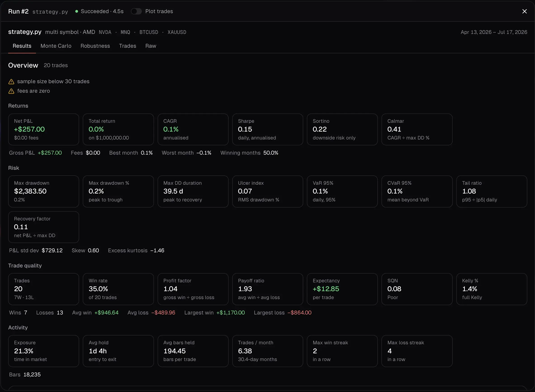535x392 pixels.
Task: Switch to the Robustness tab
Action: [95, 46]
